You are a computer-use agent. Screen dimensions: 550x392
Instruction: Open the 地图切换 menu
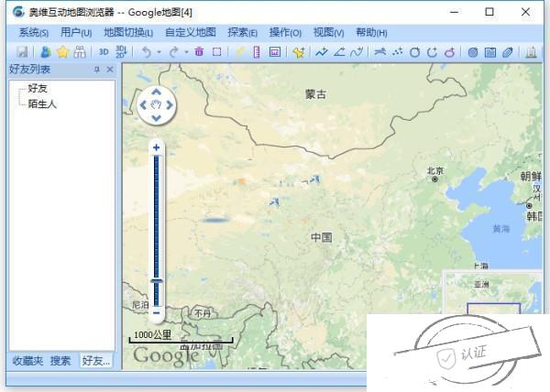[128, 32]
